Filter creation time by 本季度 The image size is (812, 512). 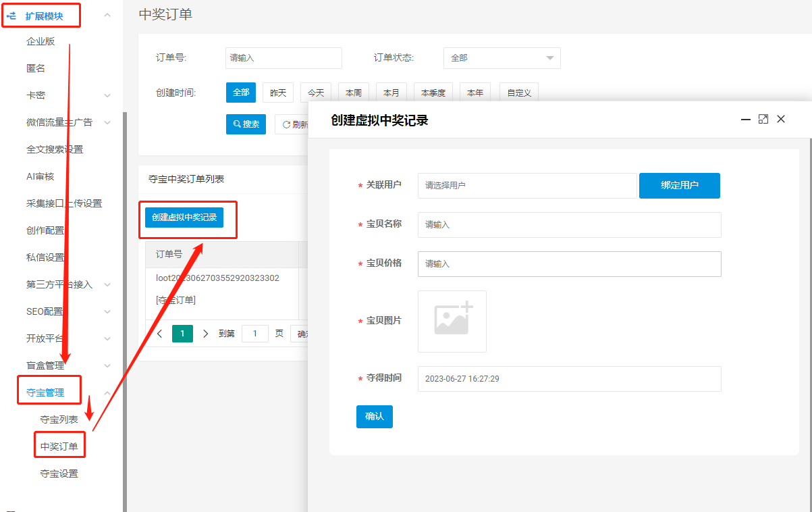pos(433,93)
